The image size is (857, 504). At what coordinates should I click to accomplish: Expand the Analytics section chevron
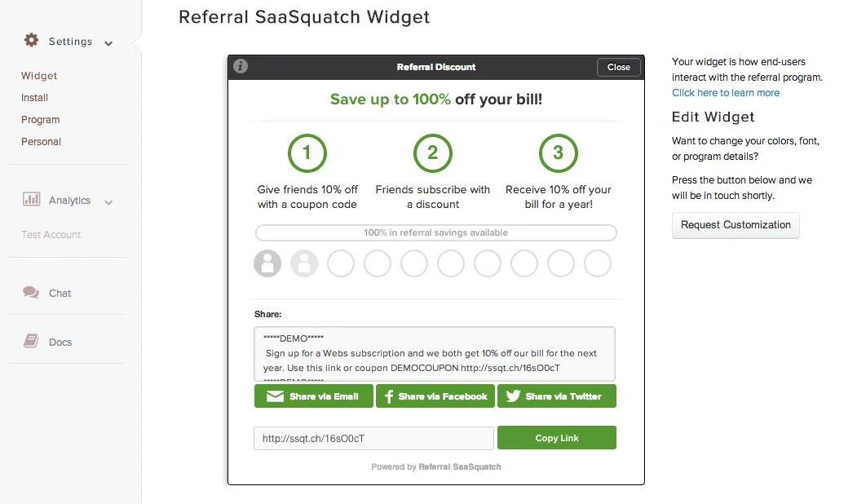[108, 202]
